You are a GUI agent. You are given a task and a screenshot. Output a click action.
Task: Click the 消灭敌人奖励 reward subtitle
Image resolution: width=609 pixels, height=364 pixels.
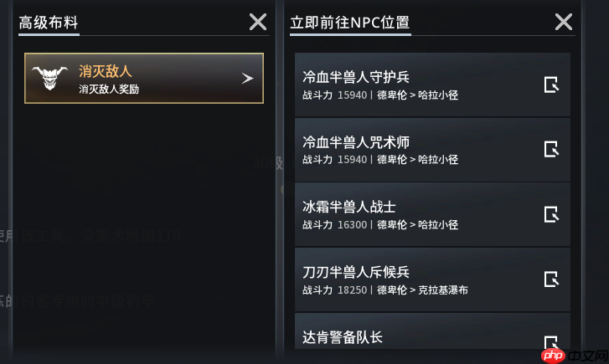click(109, 88)
